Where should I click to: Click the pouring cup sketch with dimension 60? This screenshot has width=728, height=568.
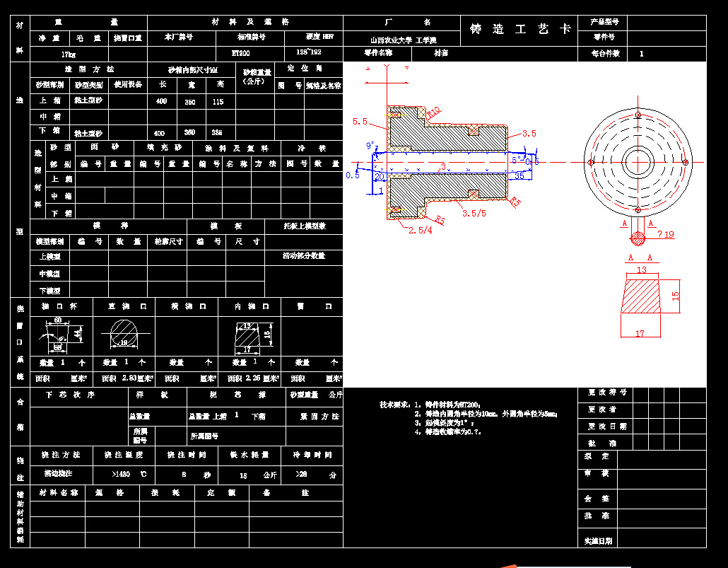coord(60,335)
